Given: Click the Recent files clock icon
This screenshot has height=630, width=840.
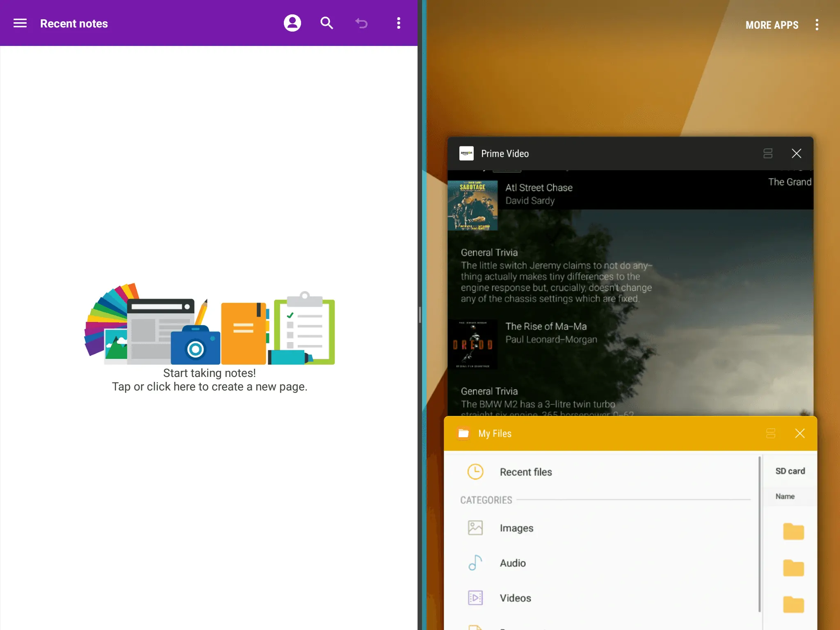Looking at the screenshot, I should coord(475,472).
